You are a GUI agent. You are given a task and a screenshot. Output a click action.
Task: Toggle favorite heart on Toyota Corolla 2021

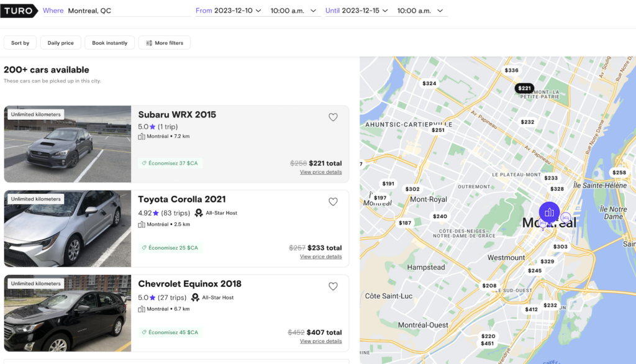[x=333, y=202]
